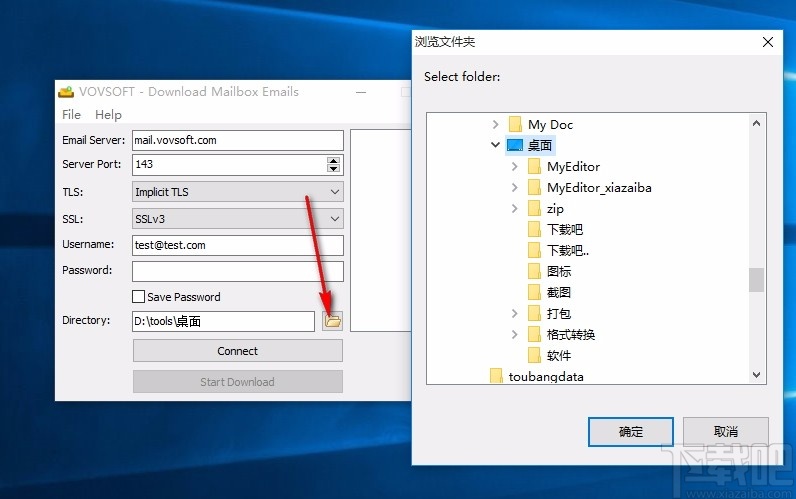This screenshot has width=796, height=499.
Task: Select the 格式转换 folder name
Action: click(x=571, y=335)
